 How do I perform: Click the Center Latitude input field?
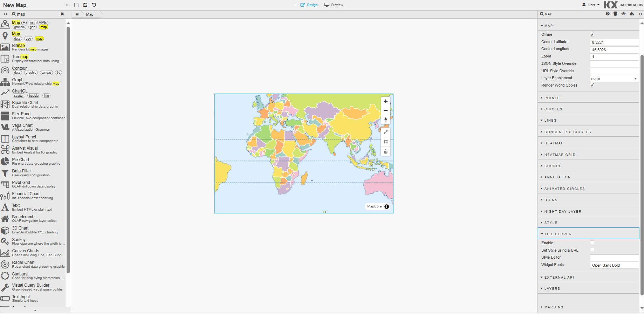click(x=614, y=42)
